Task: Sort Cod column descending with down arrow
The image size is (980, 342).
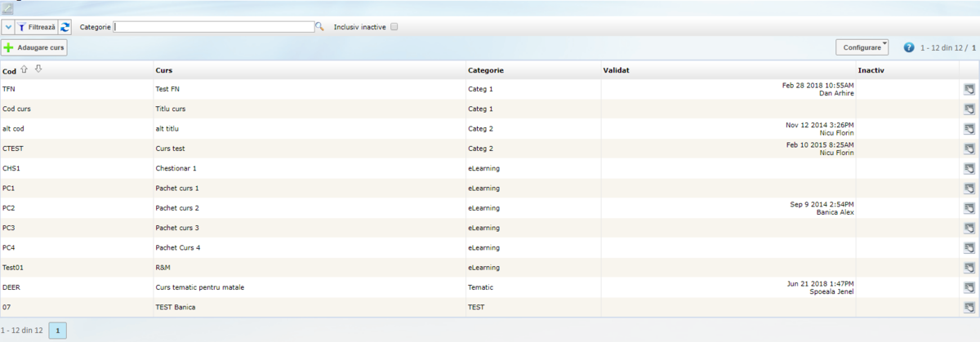Action: tap(38, 70)
